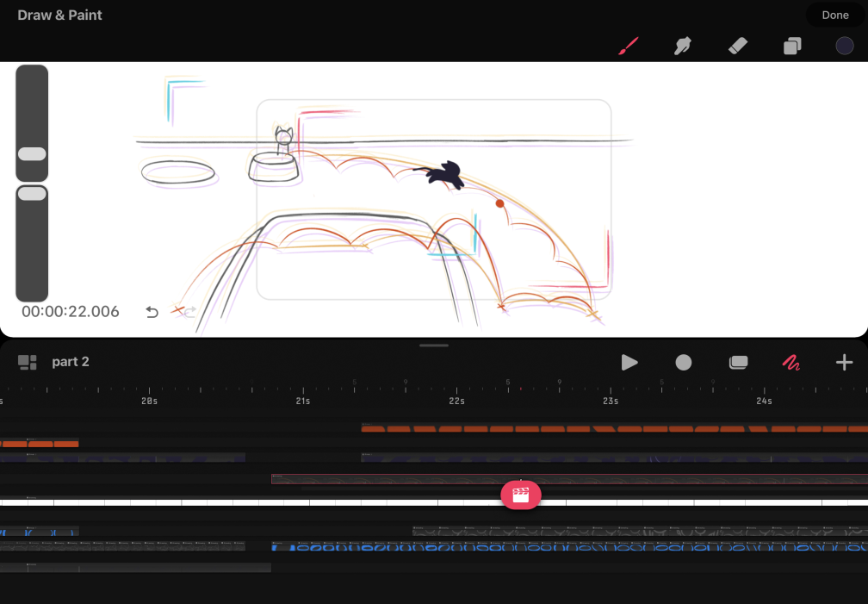
Task: Click the panel resize grabber handle
Action: (434, 346)
